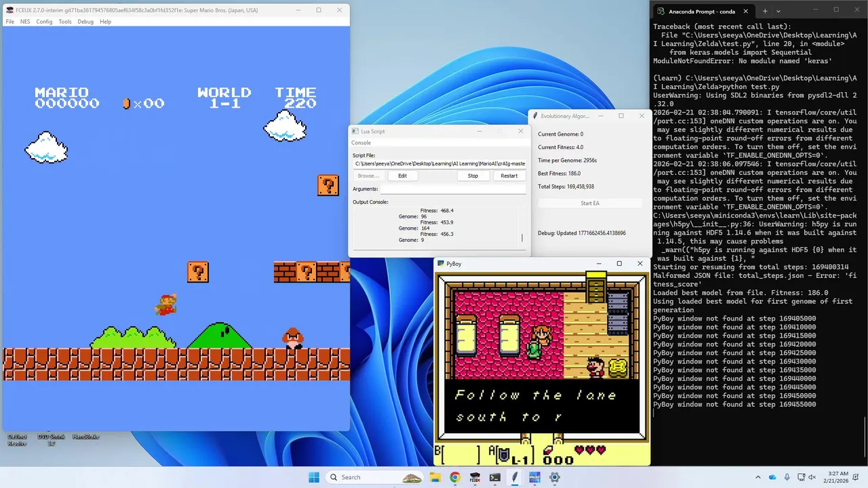
Task: Click 'Current Genome: 0' label
Action: coord(560,134)
